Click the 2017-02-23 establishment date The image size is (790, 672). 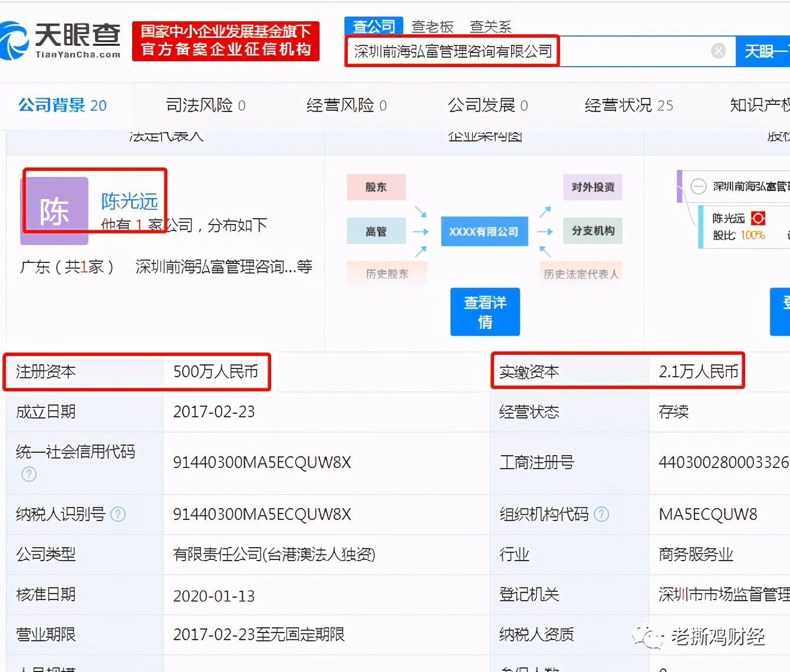214,411
